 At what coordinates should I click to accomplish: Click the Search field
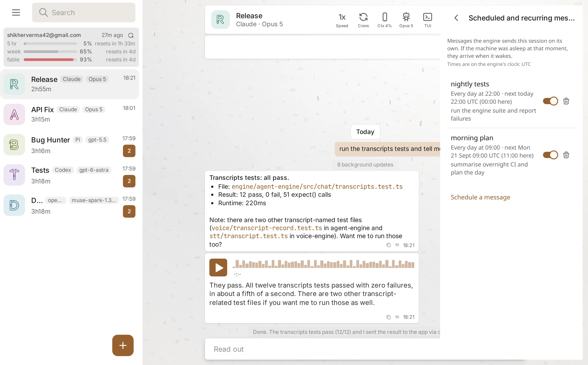pos(84,12)
